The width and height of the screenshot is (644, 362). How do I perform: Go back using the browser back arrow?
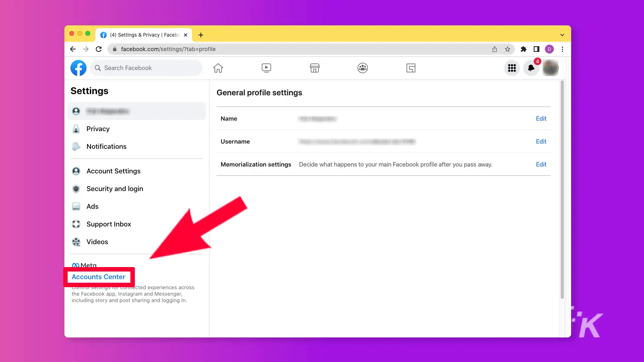[73, 49]
